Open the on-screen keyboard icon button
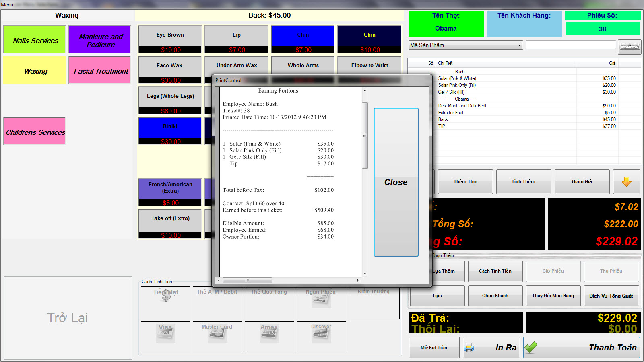The image size is (644, 362). (x=630, y=47)
